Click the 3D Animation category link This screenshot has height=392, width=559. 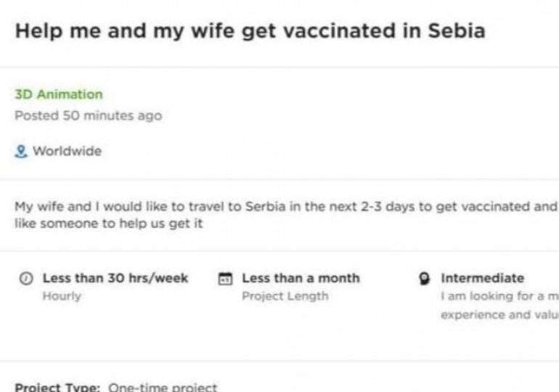(59, 94)
